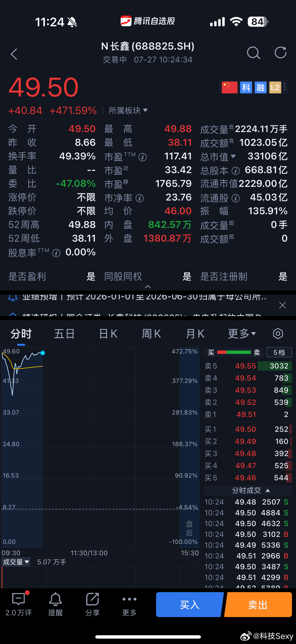296x644 pixels.
Task: Share this stock via 分享 icon
Action: [93, 604]
